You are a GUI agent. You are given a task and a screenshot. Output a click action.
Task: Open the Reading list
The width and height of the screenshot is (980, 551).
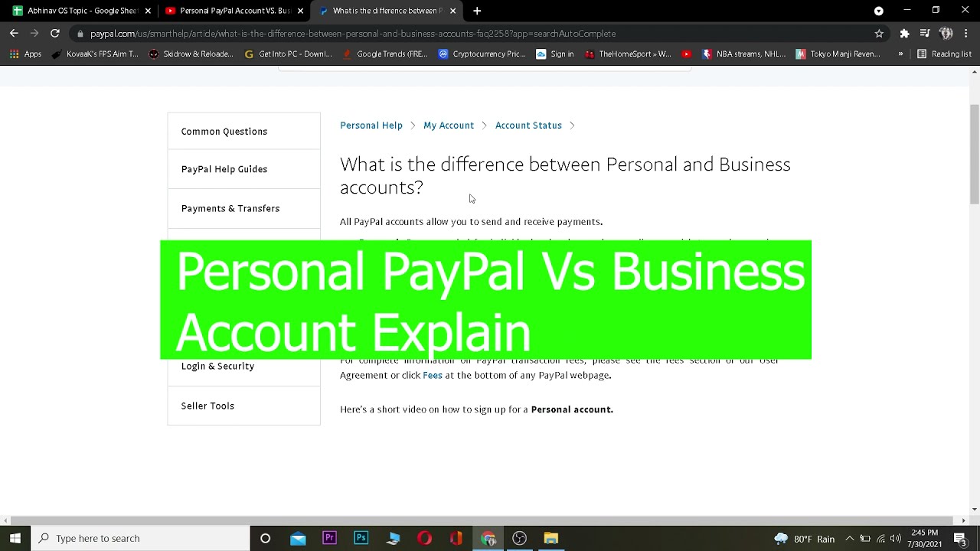944,54
